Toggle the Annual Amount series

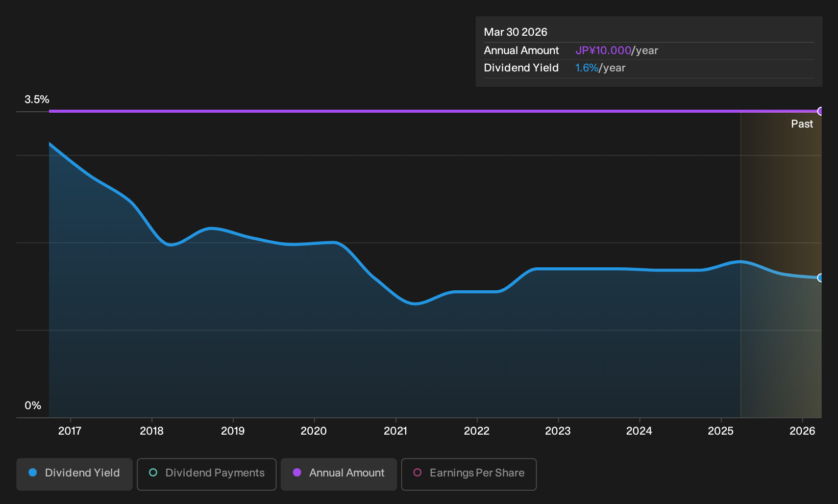339,474
